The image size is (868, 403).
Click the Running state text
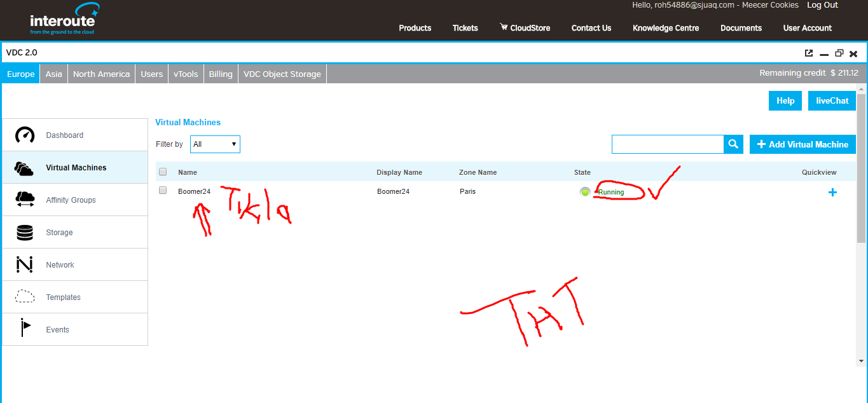click(x=611, y=192)
